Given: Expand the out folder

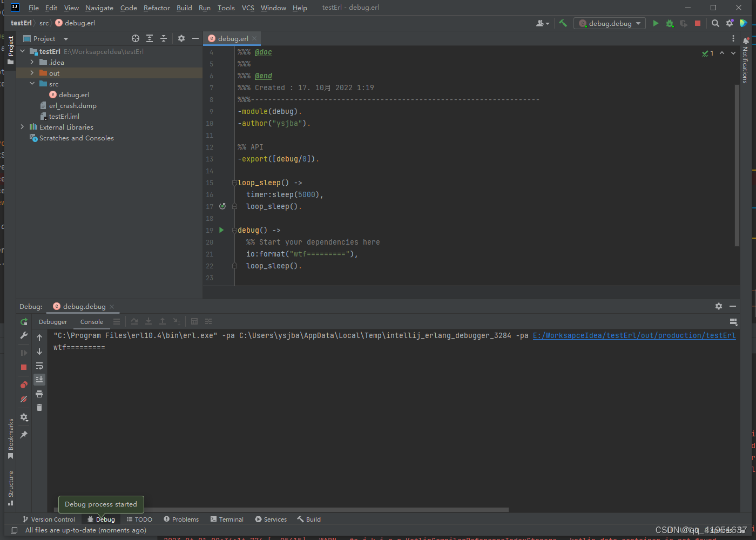Looking at the screenshot, I should (x=31, y=73).
